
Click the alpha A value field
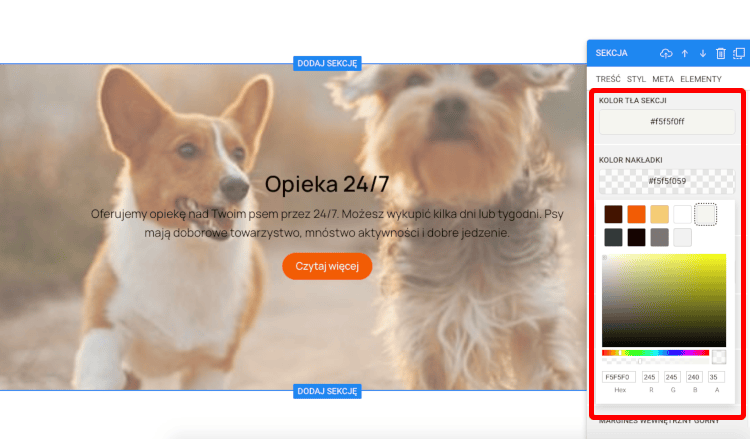coord(716,377)
